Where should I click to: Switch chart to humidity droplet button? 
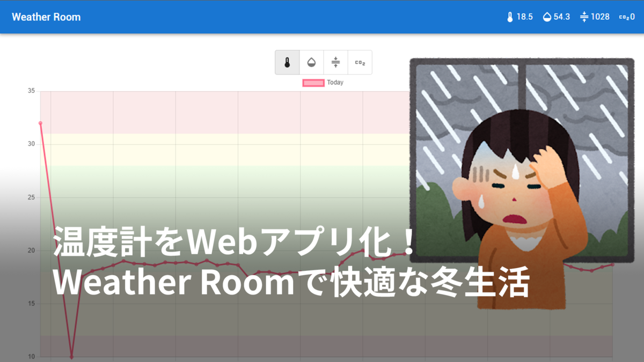click(x=311, y=63)
